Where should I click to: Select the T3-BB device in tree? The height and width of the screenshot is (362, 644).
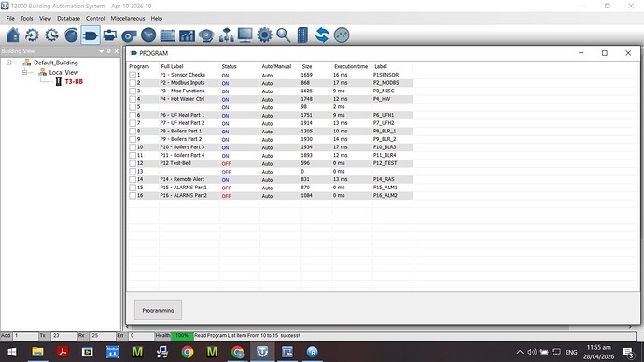tap(74, 82)
